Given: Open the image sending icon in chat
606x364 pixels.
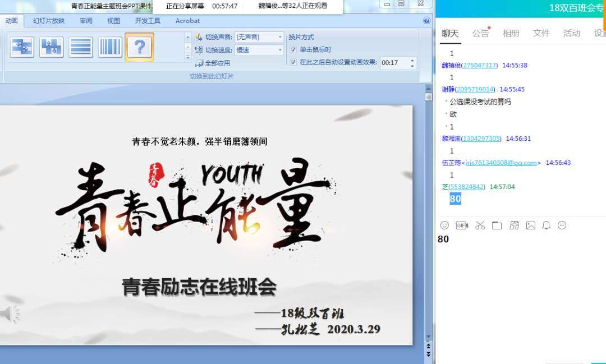Looking at the screenshot, I should coord(531,225).
